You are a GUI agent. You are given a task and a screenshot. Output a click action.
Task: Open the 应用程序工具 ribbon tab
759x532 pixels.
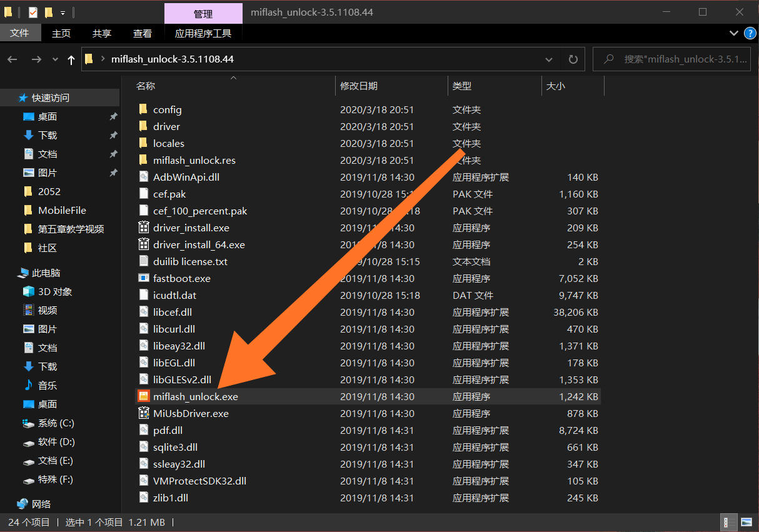click(x=203, y=33)
